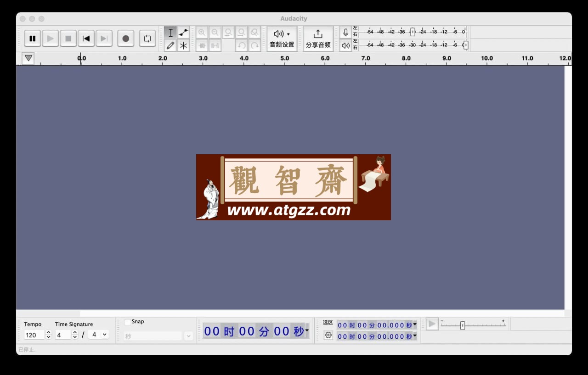Open timeline options triangle menu
588x375 pixels.
point(28,58)
